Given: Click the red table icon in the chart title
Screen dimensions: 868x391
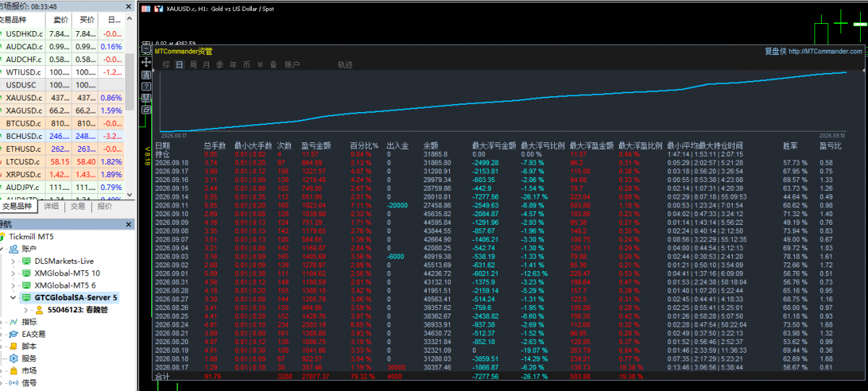Looking at the screenshot, I should tap(146, 9).
